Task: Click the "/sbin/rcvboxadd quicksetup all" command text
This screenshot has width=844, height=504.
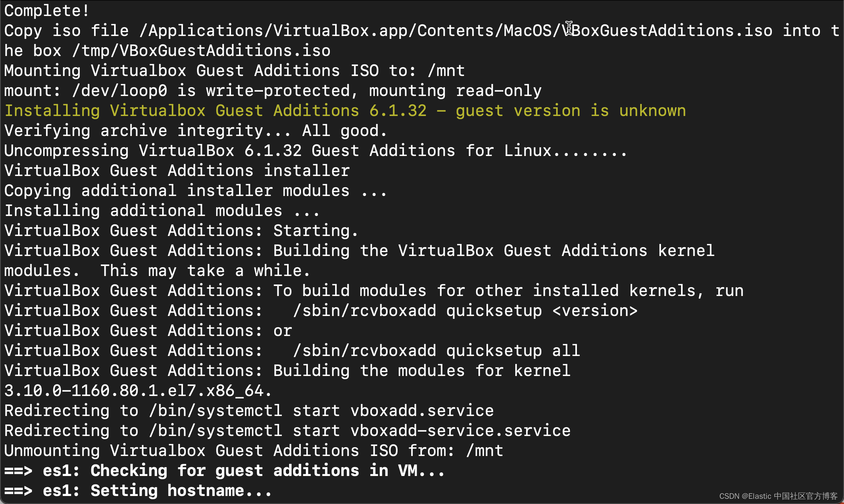Action: (x=436, y=351)
